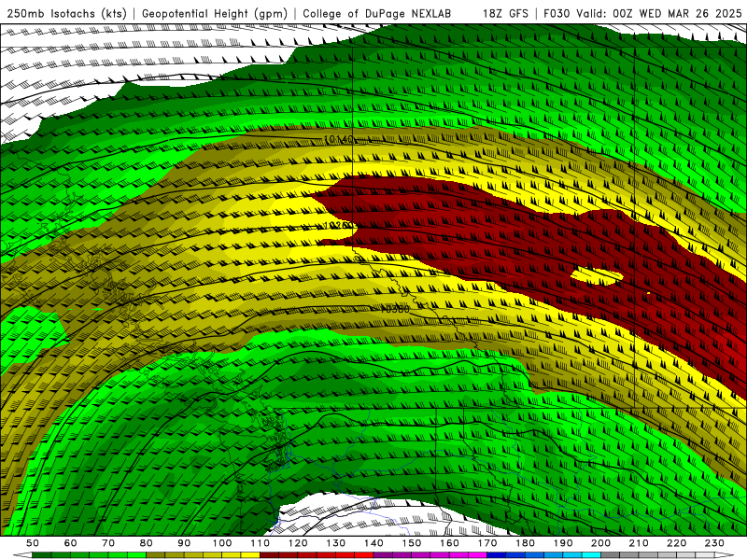Screen dimensions: 747x560
Task: Click the 190 label on the color scale
Action: tap(563, 543)
